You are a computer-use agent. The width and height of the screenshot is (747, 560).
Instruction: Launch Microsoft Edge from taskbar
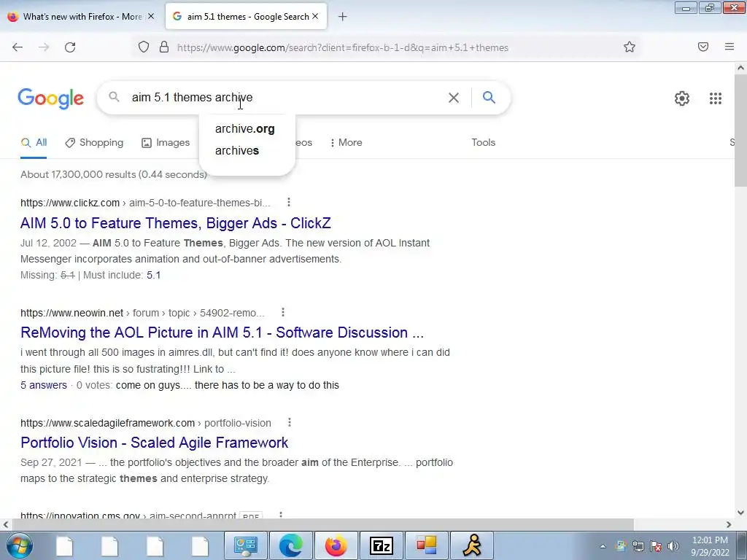(x=290, y=545)
